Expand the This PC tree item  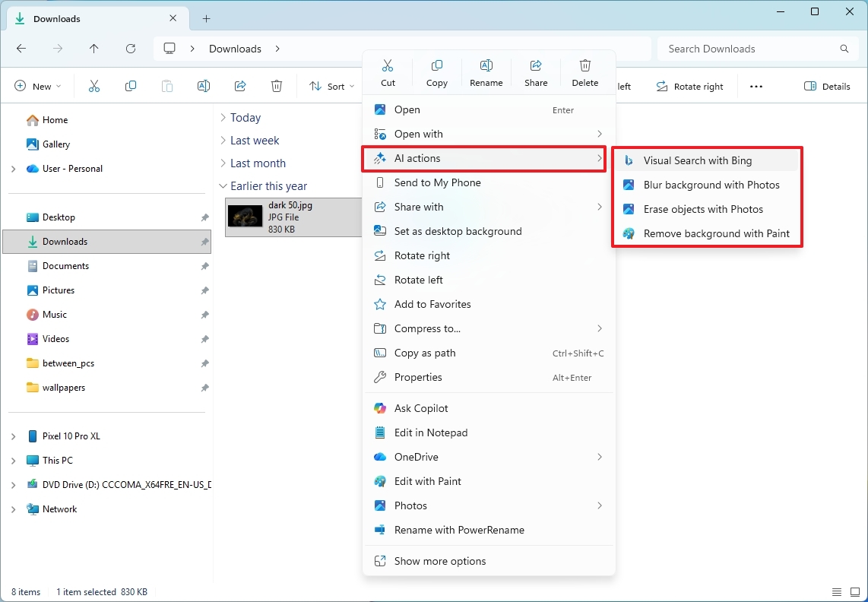click(14, 460)
